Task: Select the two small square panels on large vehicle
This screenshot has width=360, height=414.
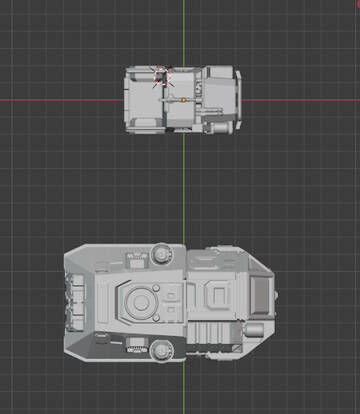Action: pyautogui.click(x=171, y=302)
